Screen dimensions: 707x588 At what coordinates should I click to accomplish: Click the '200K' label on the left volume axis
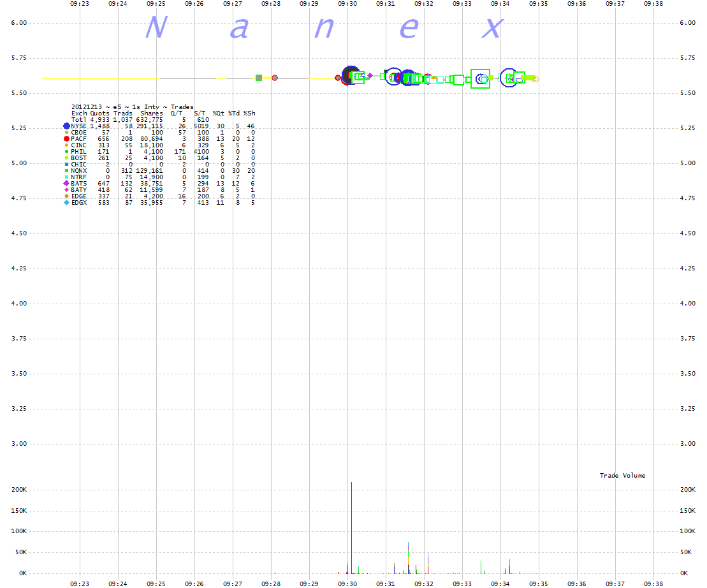pos(19,489)
